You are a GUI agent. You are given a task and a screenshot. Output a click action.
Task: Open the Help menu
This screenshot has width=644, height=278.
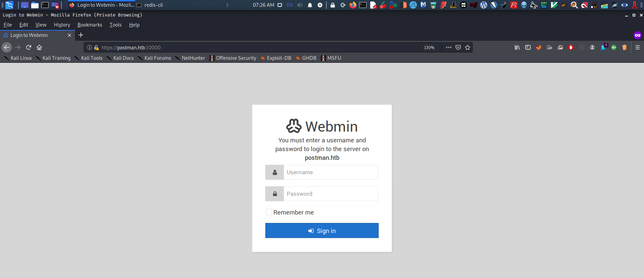pyautogui.click(x=134, y=25)
